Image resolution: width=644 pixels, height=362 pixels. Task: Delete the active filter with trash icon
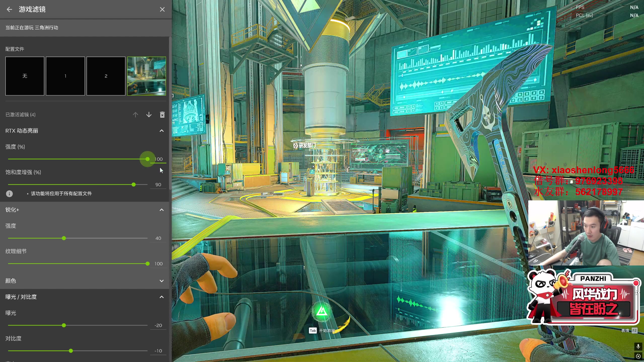pyautogui.click(x=162, y=115)
